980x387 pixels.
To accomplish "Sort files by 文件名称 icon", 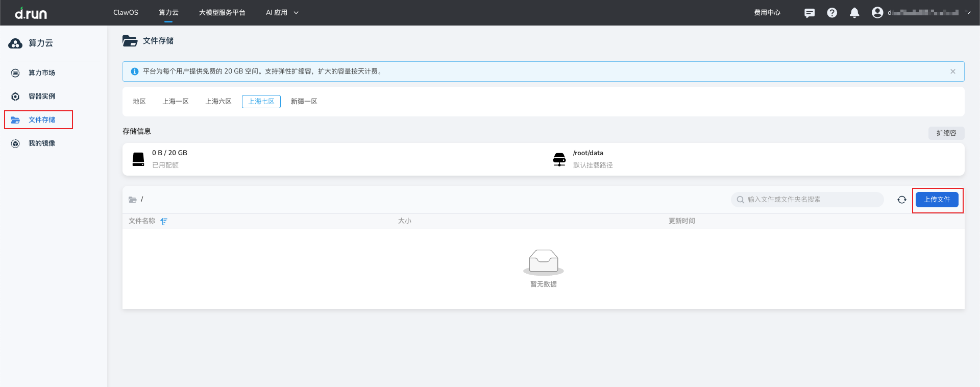I will click(x=164, y=221).
